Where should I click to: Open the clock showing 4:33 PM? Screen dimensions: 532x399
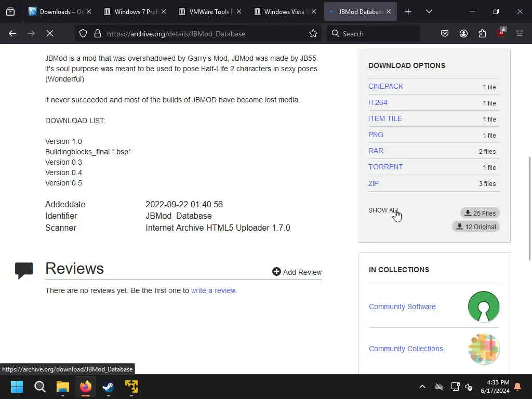tap(495, 387)
